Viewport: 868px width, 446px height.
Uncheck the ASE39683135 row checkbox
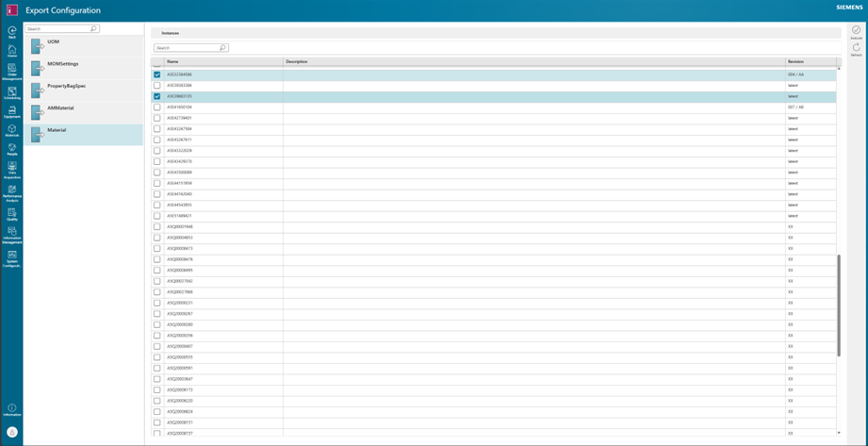(157, 96)
